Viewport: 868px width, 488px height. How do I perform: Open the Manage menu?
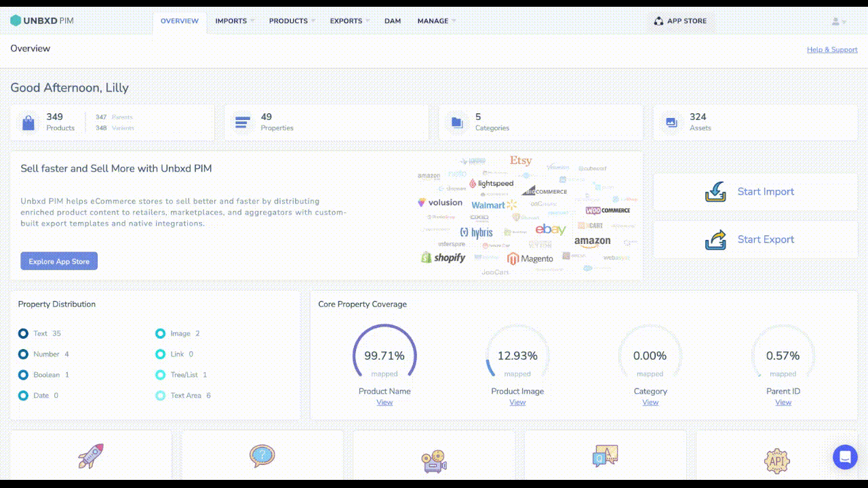(433, 21)
